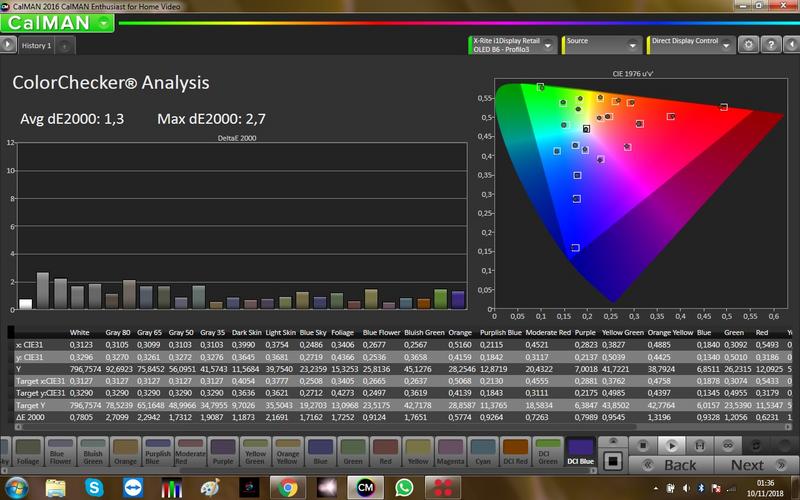Pick the Purplish Blue color patch

(x=158, y=452)
